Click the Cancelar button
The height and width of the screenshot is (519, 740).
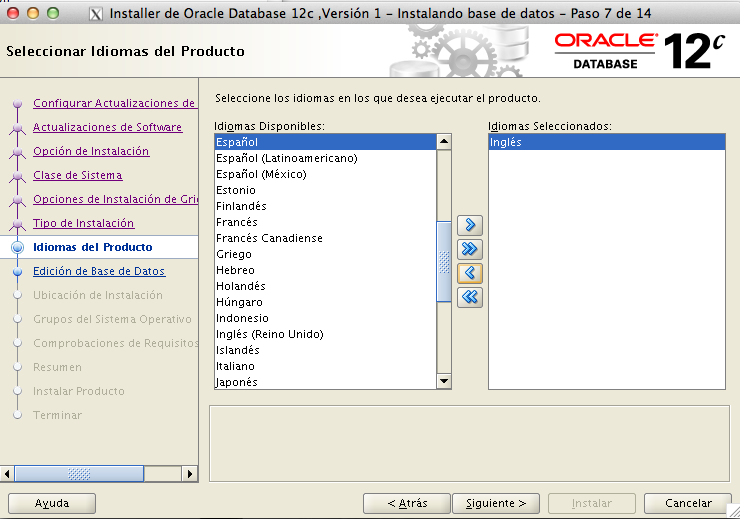[x=688, y=503]
